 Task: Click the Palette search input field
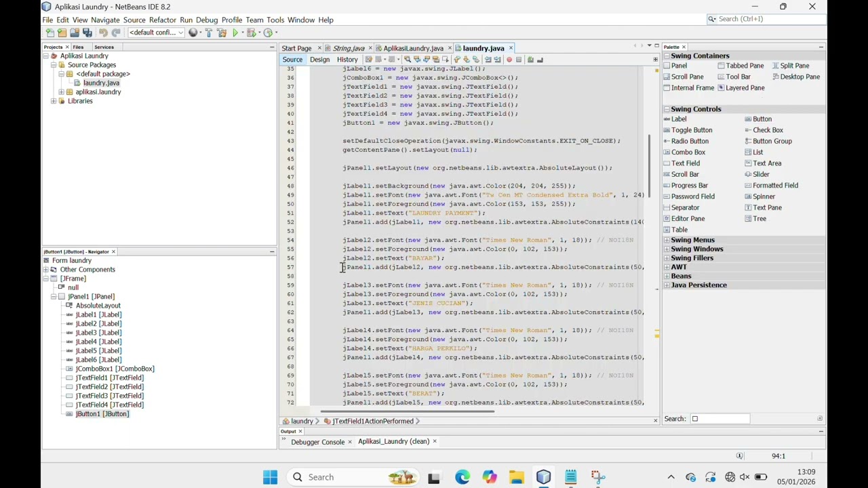(x=724, y=419)
